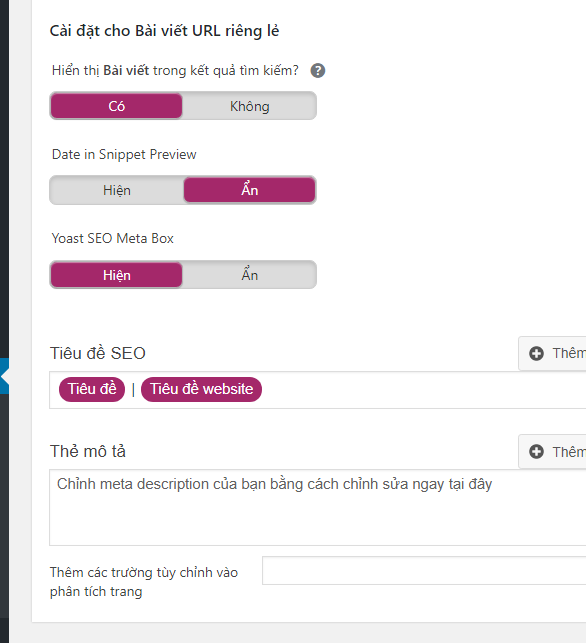Click the Tiêu đề variable tag

coord(92,389)
